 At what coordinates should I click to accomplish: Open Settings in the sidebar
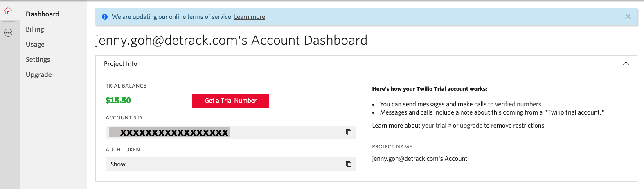pyautogui.click(x=38, y=59)
